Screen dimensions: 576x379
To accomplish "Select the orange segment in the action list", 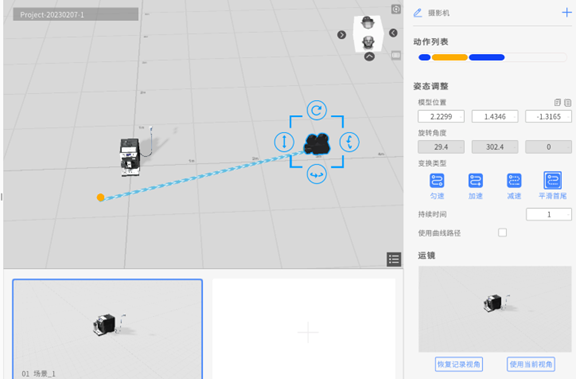I will (x=450, y=57).
